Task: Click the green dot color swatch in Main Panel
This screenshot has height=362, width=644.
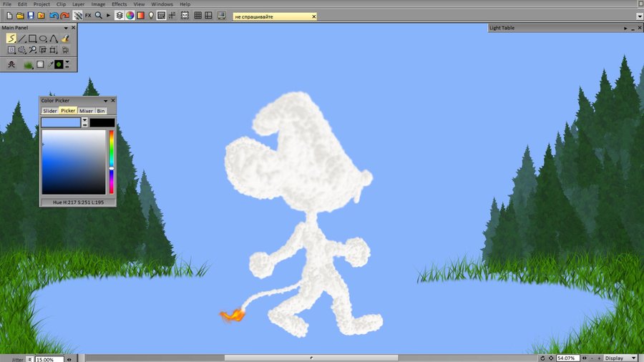Action: point(59,64)
